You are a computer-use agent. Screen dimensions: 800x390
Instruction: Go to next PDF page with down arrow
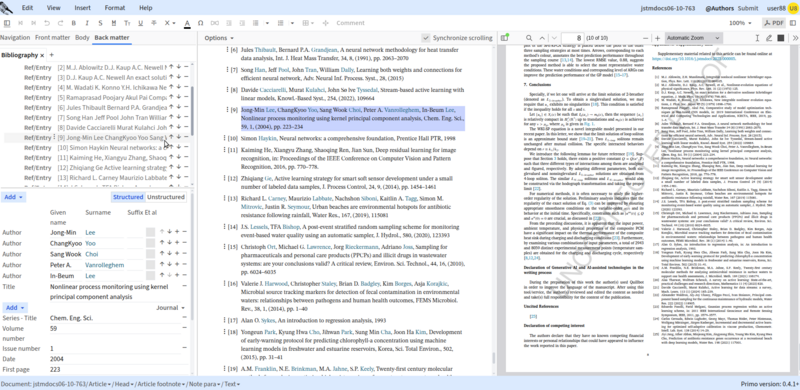point(554,38)
